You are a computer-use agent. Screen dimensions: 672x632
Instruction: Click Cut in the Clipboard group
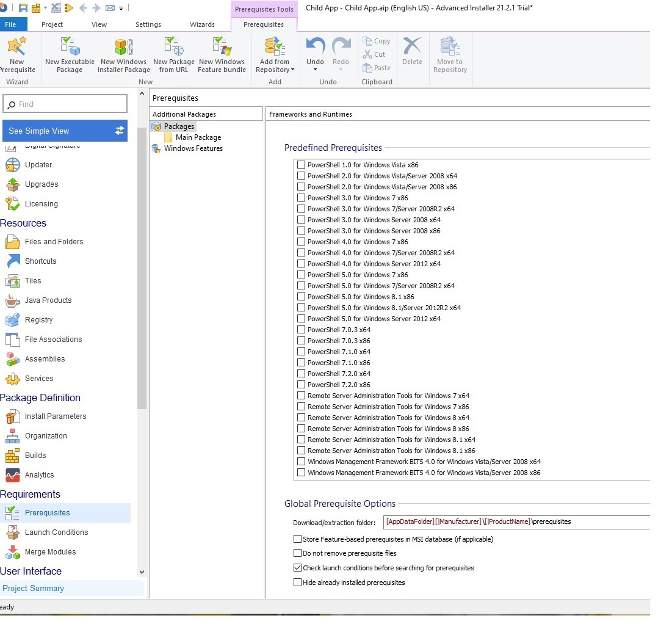coord(374,54)
